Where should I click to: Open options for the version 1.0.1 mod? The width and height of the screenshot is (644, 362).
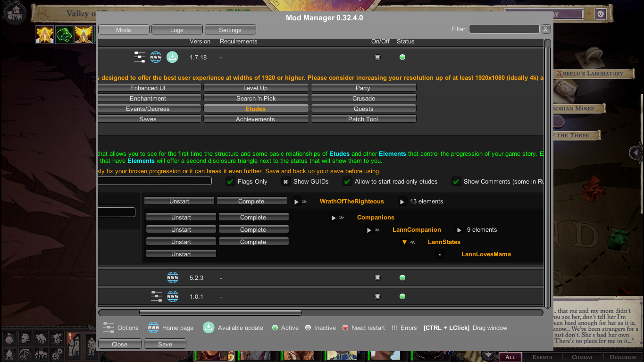(x=157, y=296)
